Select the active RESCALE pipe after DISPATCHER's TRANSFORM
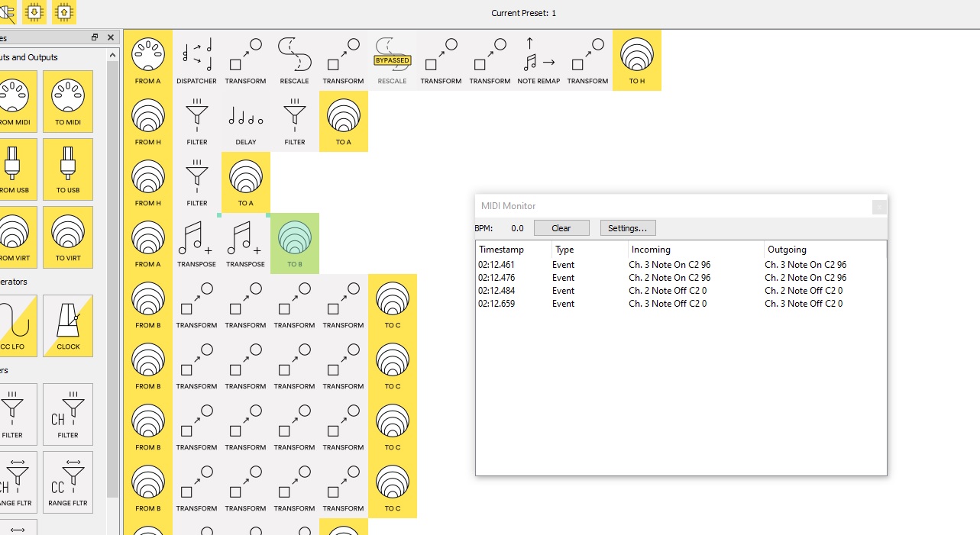 295,60
